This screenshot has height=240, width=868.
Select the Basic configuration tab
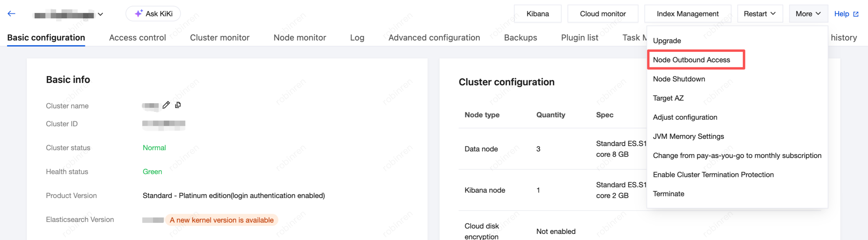46,37
